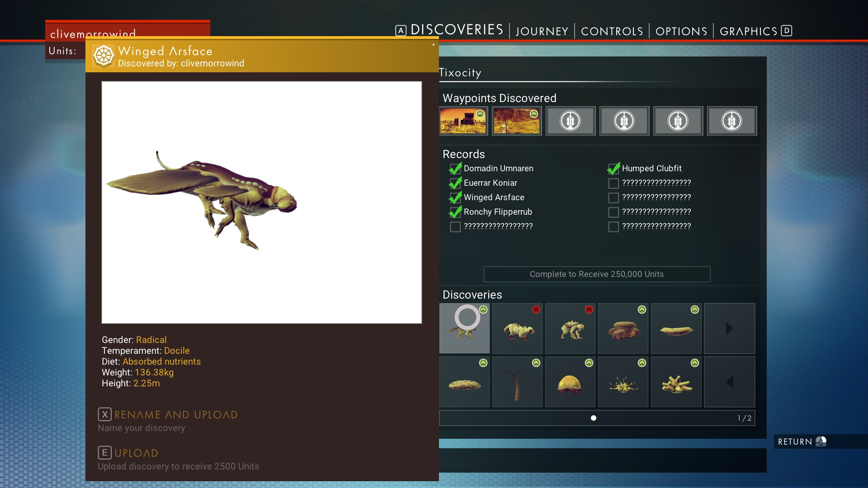The width and height of the screenshot is (868, 488).
Task: Go to previous discoveries page arrow
Action: click(729, 382)
